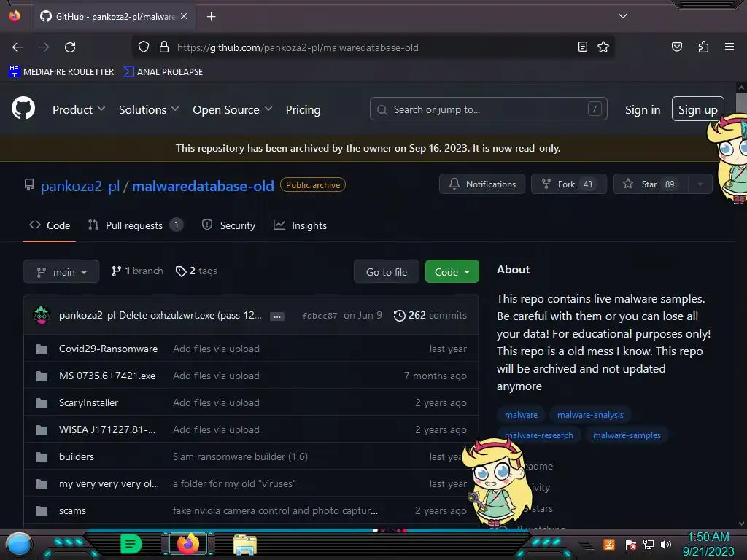Open the Pricing page
Viewport: 747px width, 560px height.
(x=303, y=109)
